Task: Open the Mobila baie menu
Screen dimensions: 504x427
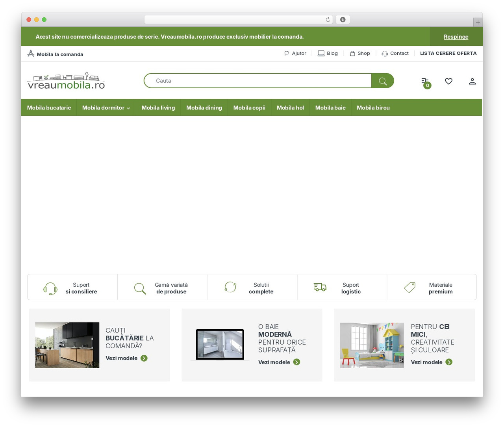Action: 330,108
